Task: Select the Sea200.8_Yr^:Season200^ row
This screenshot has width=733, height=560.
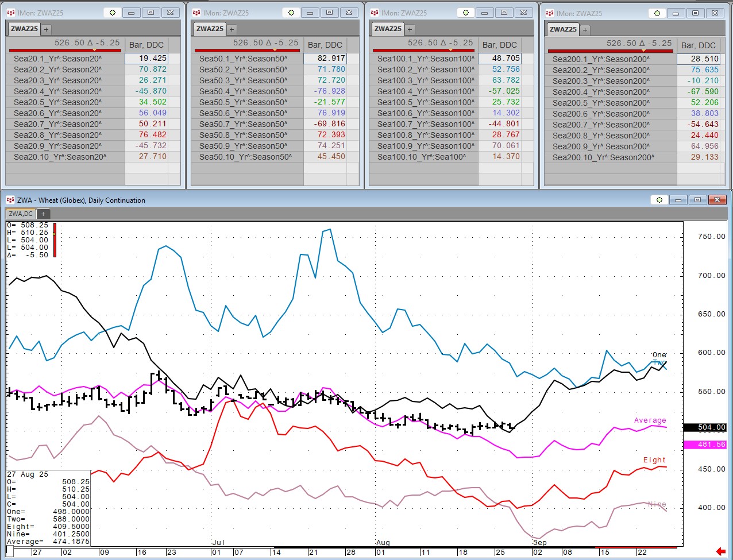Action: click(x=611, y=136)
